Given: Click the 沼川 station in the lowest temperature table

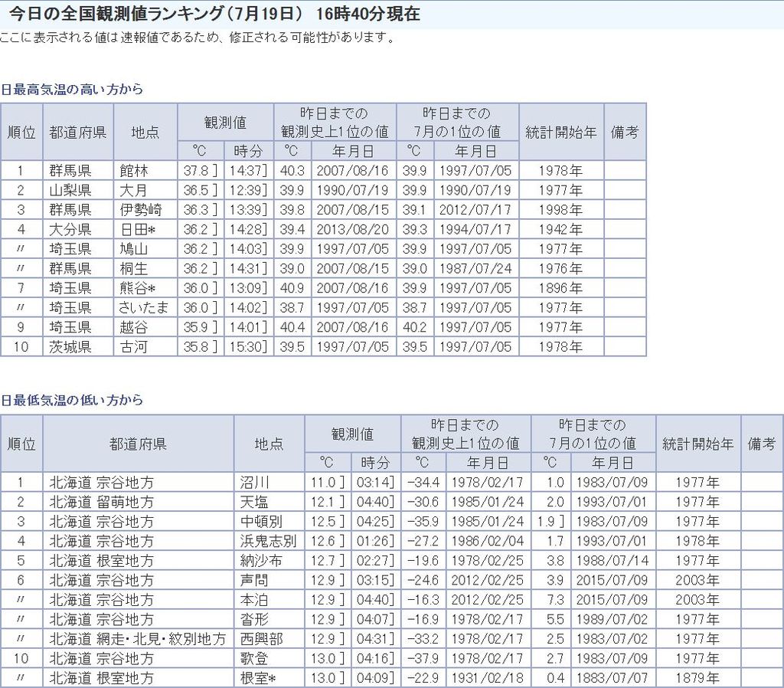Looking at the screenshot, I should coord(254,483).
